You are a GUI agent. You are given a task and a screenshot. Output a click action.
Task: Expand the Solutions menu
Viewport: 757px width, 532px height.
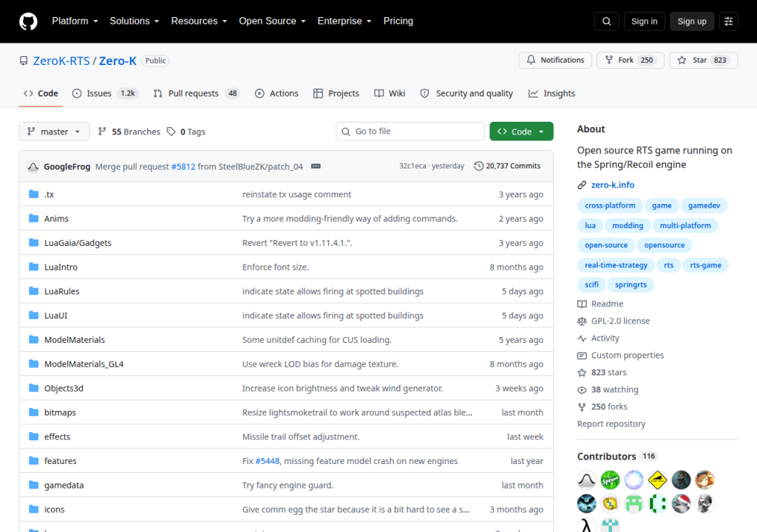[x=135, y=21]
